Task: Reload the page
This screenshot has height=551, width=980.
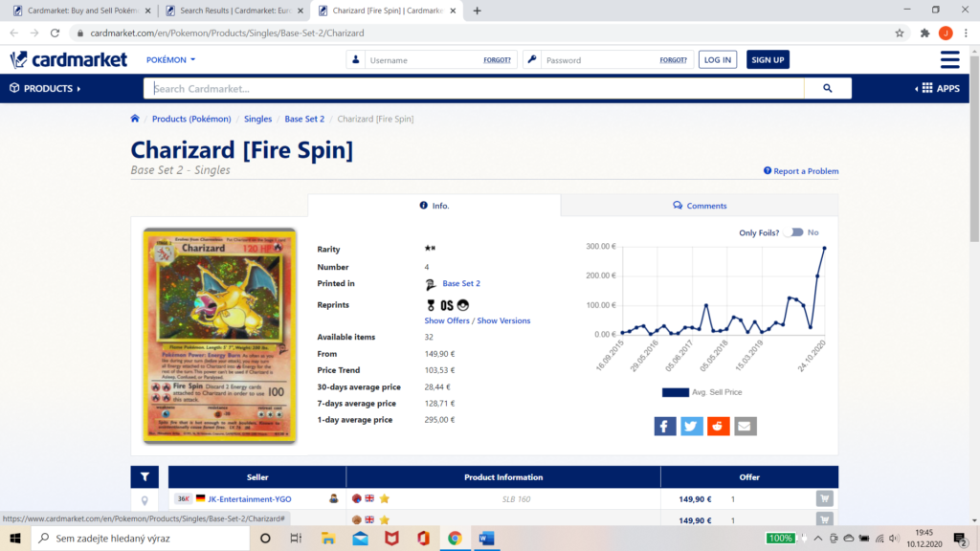Action: pyautogui.click(x=55, y=33)
